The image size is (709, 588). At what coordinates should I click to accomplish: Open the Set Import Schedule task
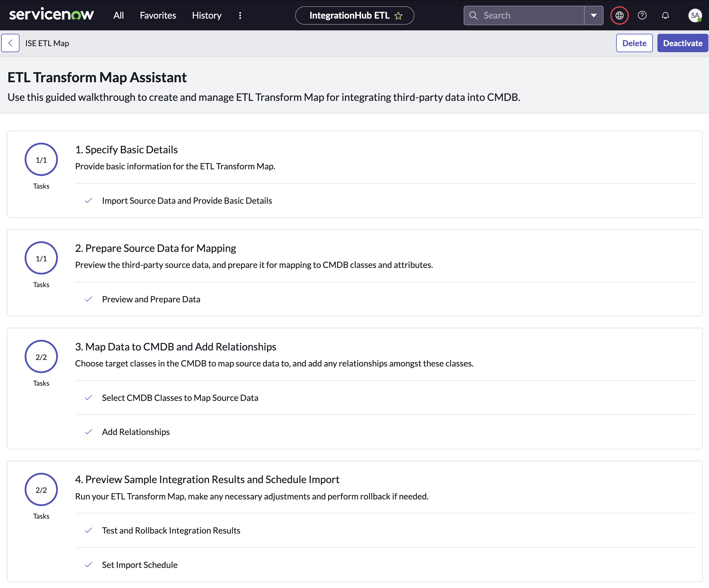coord(140,565)
